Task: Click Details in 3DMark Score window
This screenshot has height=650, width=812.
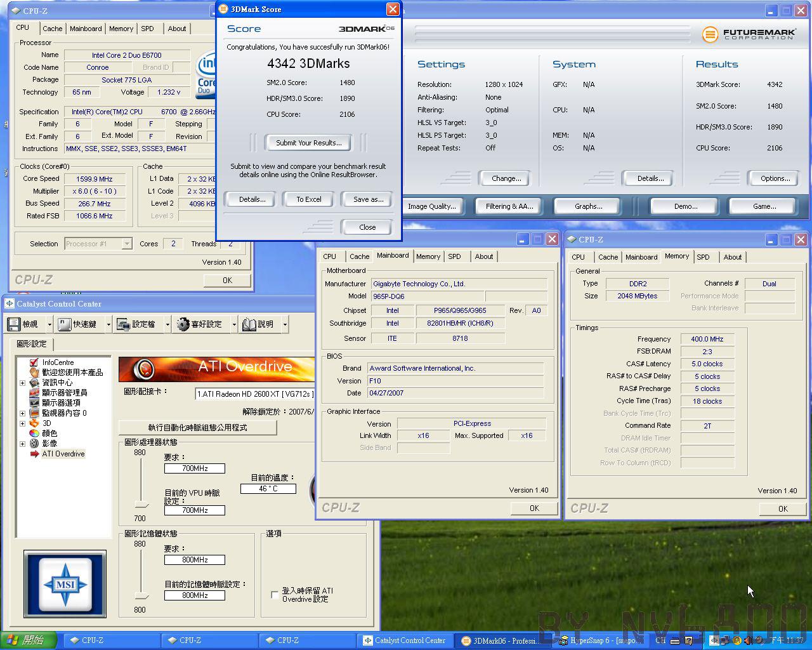Action: pos(252,199)
